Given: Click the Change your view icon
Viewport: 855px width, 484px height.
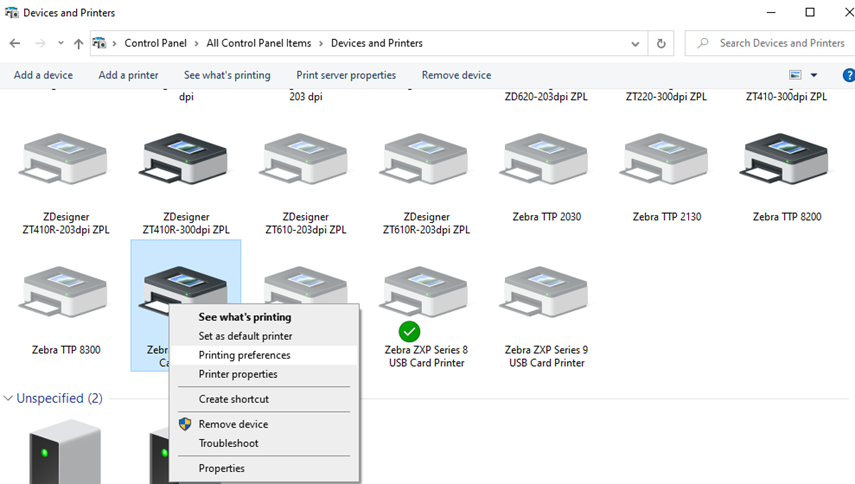Looking at the screenshot, I should pos(796,75).
